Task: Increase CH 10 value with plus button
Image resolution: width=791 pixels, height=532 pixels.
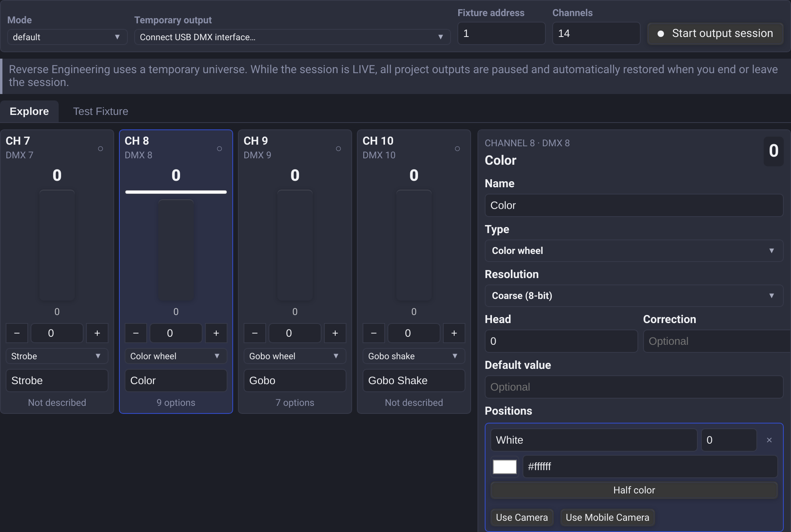Action: coord(454,333)
